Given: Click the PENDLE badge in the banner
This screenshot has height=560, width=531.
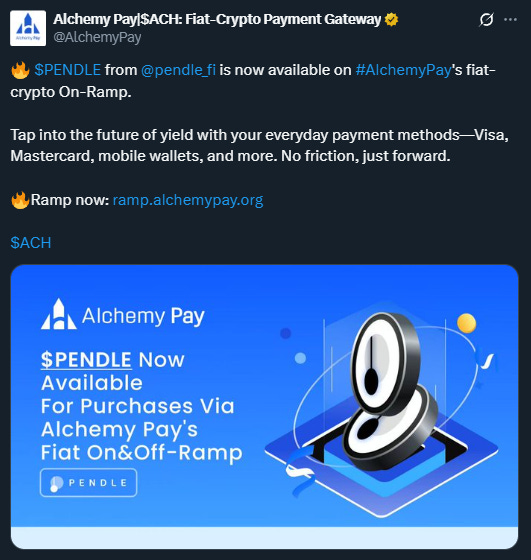Looking at the screenshot, I should click(x=88, y=482).
